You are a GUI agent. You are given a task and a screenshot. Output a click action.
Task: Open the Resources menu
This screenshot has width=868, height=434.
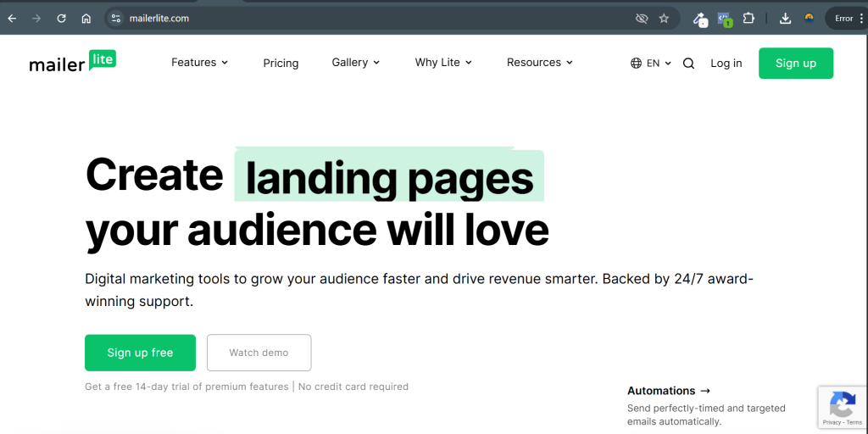pos(539,63)
